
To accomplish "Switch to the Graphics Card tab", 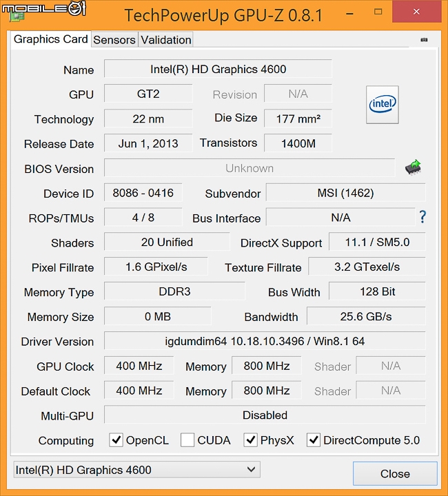I will point(50,39).
